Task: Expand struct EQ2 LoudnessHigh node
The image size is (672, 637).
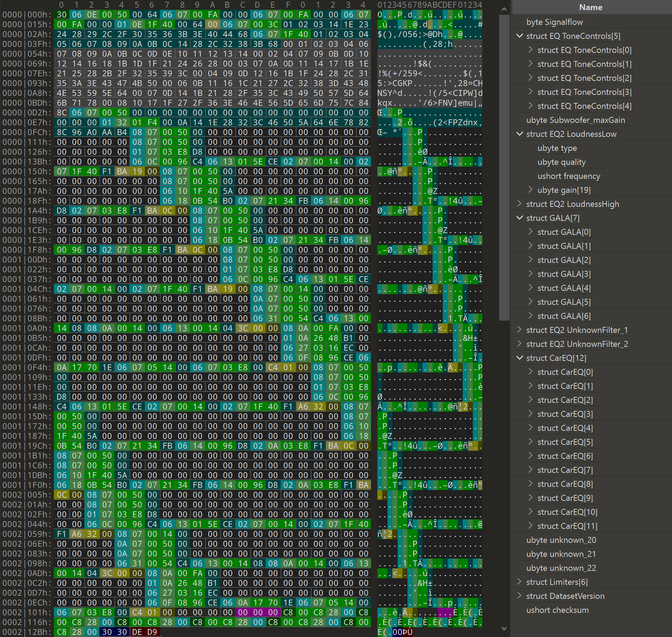Action: click(519, 204)
